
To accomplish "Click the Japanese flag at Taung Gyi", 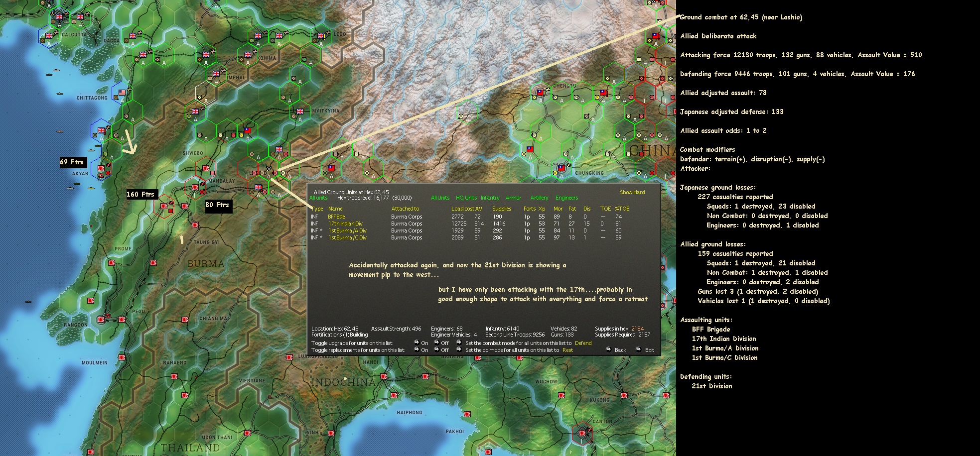I will click(196, 226).
